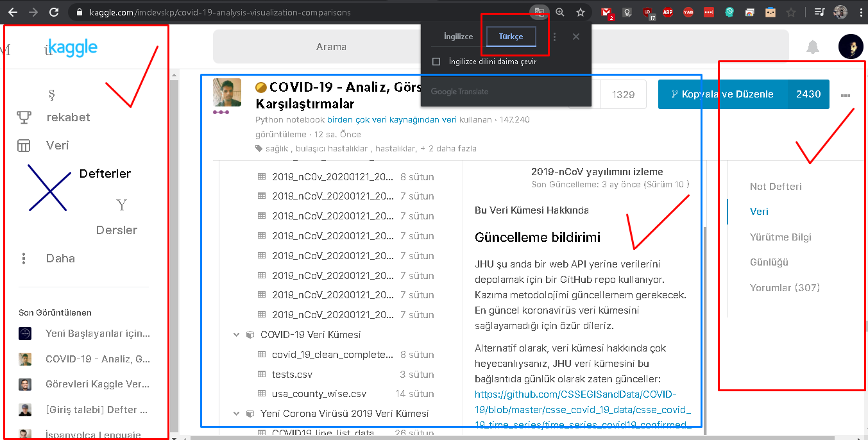Click the Chrome profile avatar

click(841, 12)
